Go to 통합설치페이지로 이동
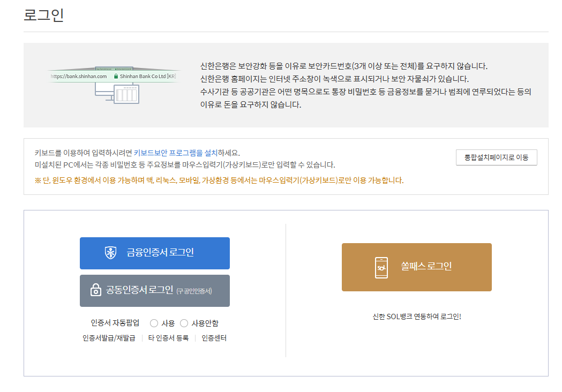Viewport: 562px width, 392px height. click(497, 157)
